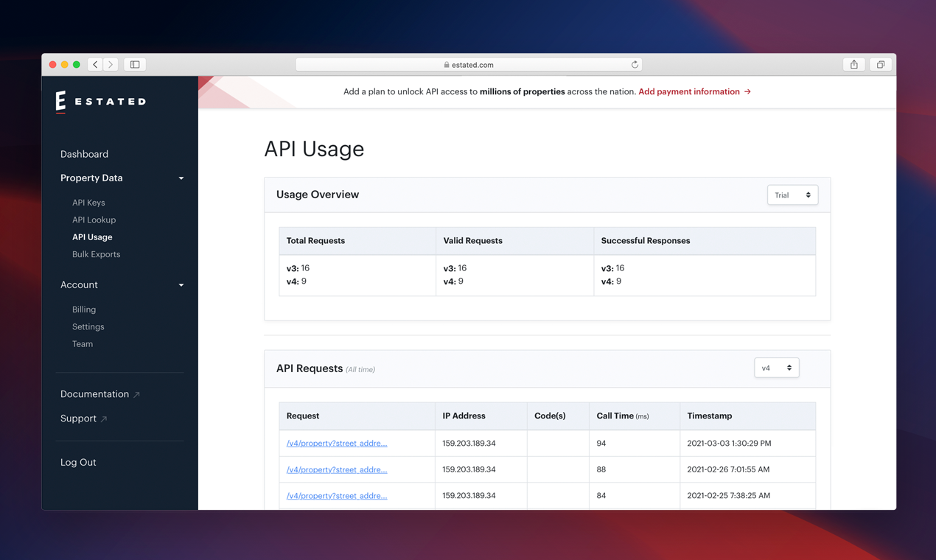Open Dashboard from the sidebar
The height and width of the screenshot is (560, 936).
[84, 154]
